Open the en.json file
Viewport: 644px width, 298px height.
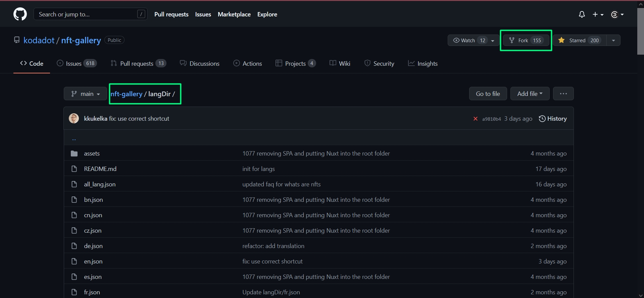pyautogui.click(x=93, y=261)
